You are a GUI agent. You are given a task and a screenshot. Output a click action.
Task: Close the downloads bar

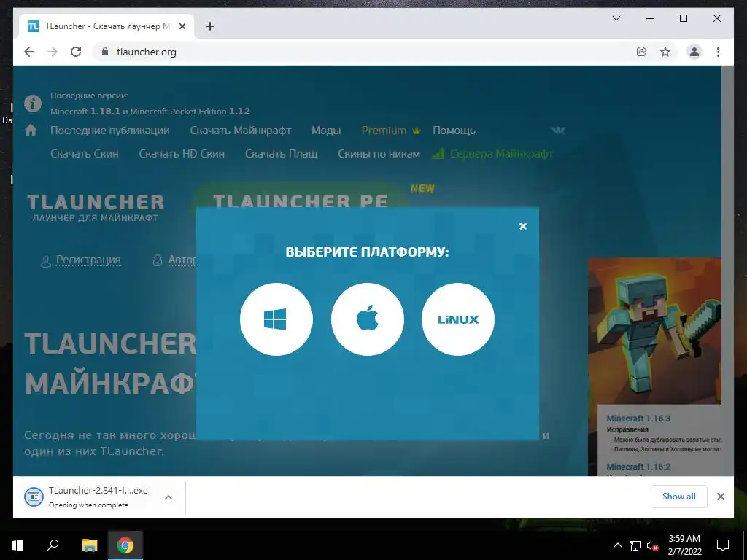click(x=720, y=497)
